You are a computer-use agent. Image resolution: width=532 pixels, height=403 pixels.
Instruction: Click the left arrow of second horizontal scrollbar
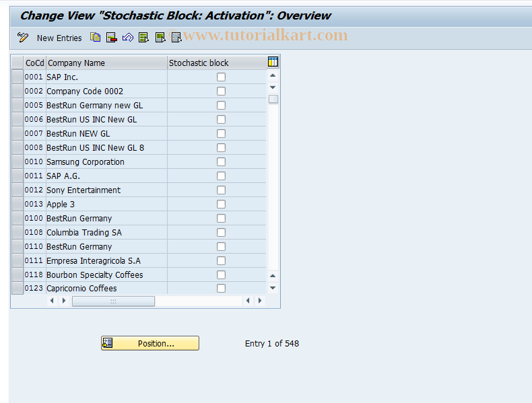pyautogui.click(x=248, y=301)
